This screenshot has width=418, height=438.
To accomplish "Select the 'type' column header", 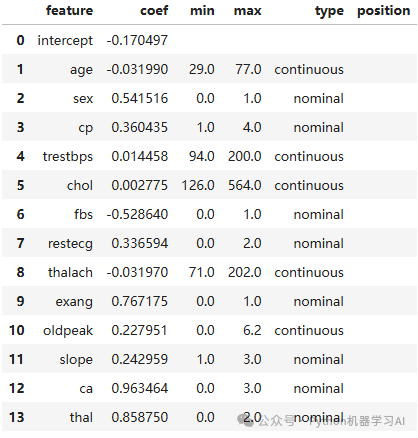I will [x=329, y=11].
